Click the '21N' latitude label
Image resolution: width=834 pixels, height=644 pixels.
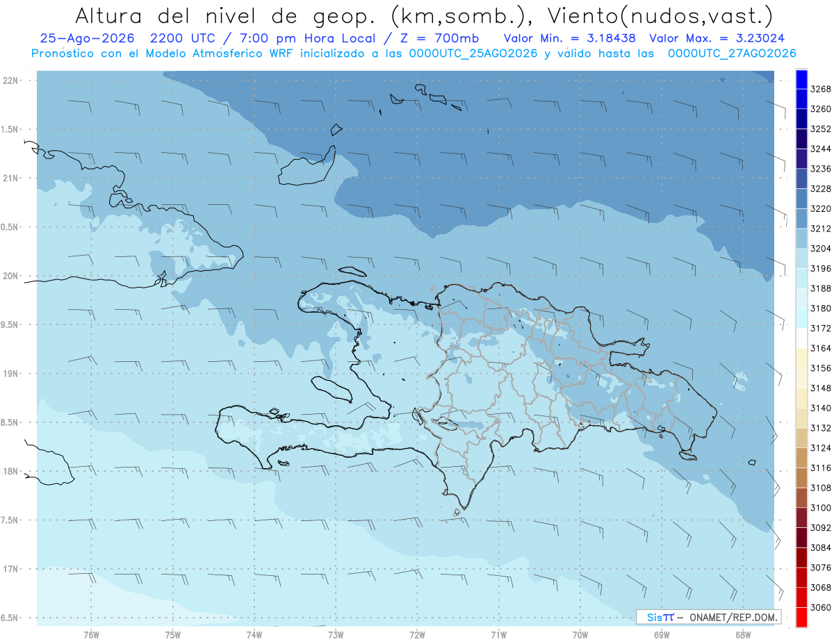[x=10, y=178]
